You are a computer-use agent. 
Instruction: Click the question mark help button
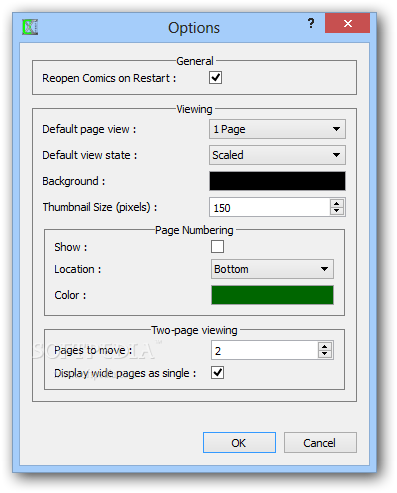coord(311,23)
